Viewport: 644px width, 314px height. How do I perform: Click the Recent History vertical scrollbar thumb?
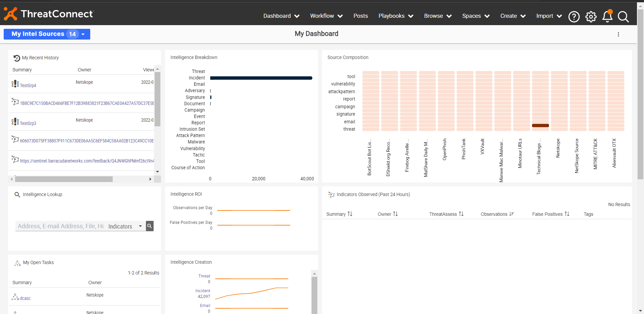(x=157, y=99)
